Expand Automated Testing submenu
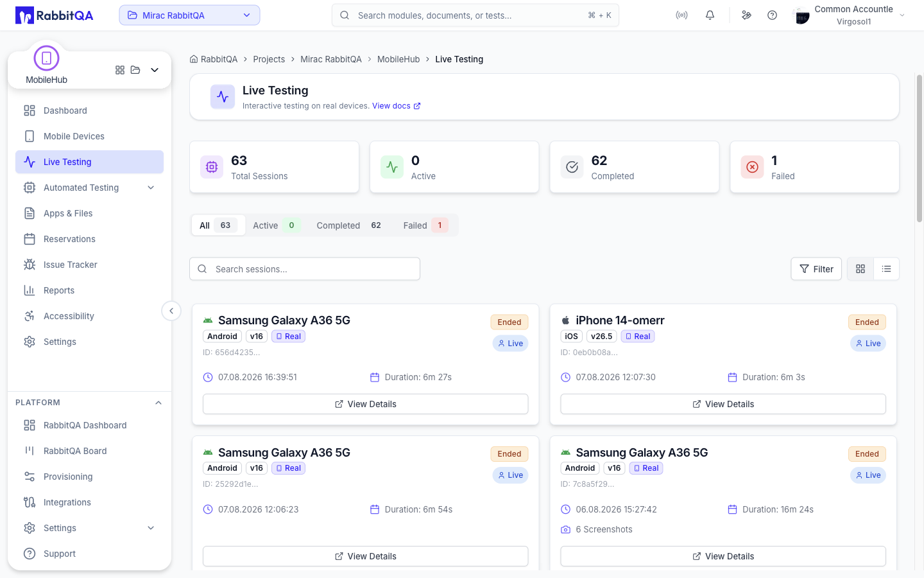Viewport: 924px width, 578px height. click(89, 188)
